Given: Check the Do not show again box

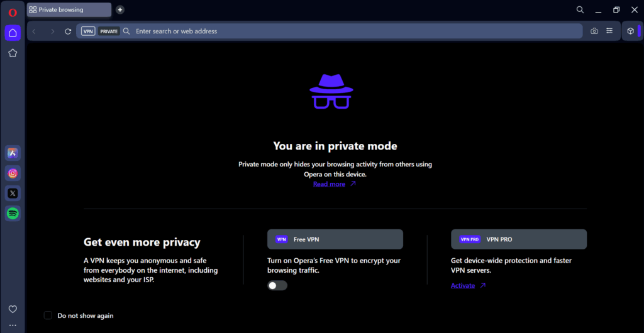Looking at the screenshot, I should [48, 315].
